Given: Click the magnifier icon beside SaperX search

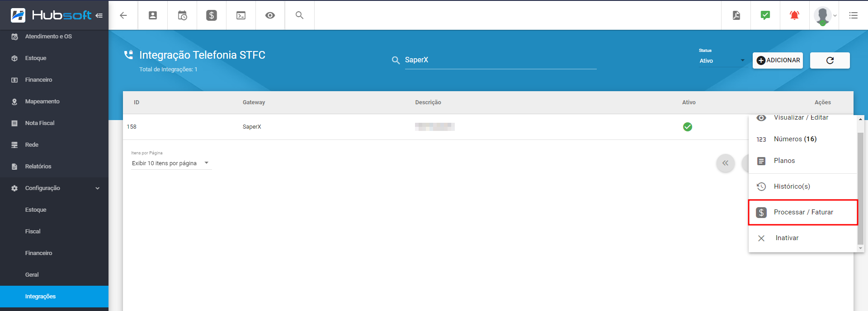Looking at the screenshot, I should pyautogui.click(x=396, y=60).
